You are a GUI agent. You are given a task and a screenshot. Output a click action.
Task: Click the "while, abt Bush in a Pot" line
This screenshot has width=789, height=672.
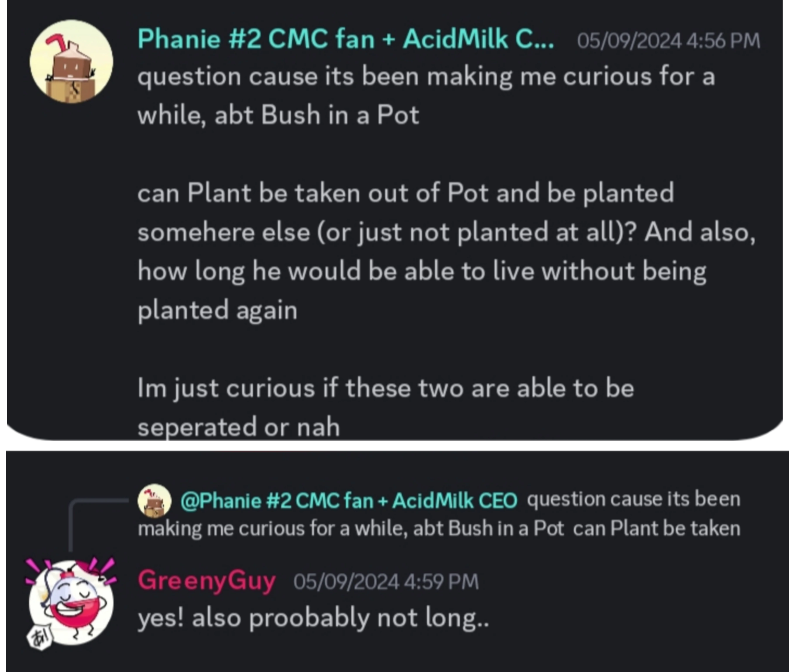tap(278, 115)
